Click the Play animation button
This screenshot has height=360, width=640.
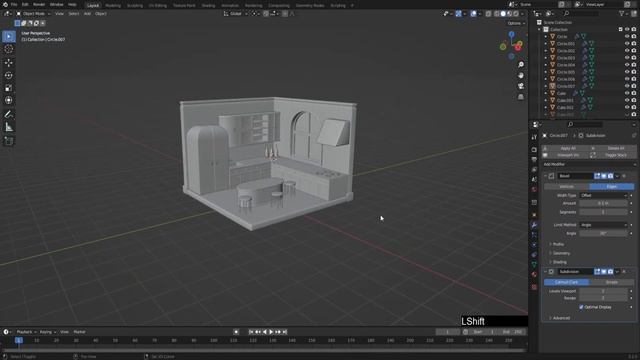point(271,332)
